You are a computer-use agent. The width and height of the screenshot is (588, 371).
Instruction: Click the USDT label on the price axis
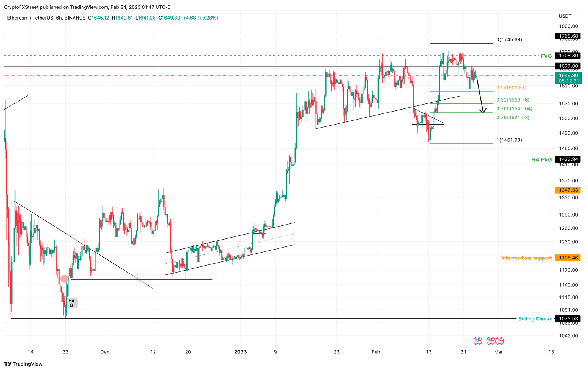(564, 16)
